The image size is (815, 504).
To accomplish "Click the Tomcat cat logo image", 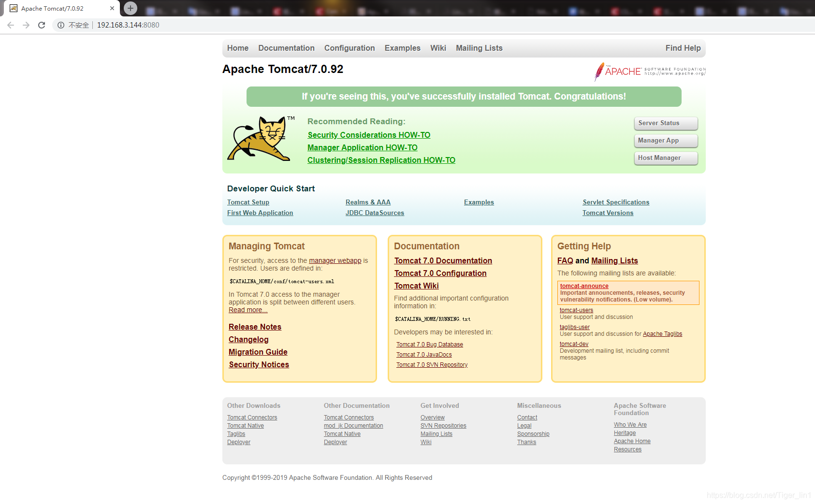I will pyautogui.click(x=261, y=138).
